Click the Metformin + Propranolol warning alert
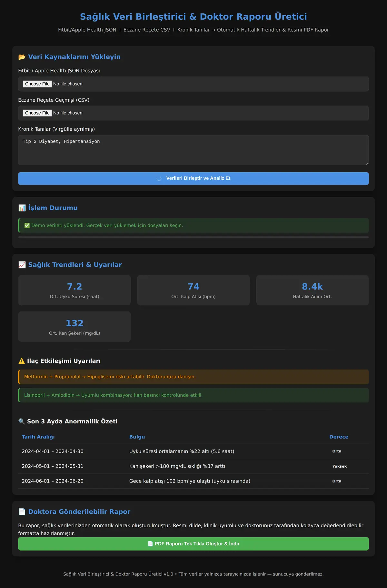The height and width of the screenshot is (588, 387). (193, 377)
